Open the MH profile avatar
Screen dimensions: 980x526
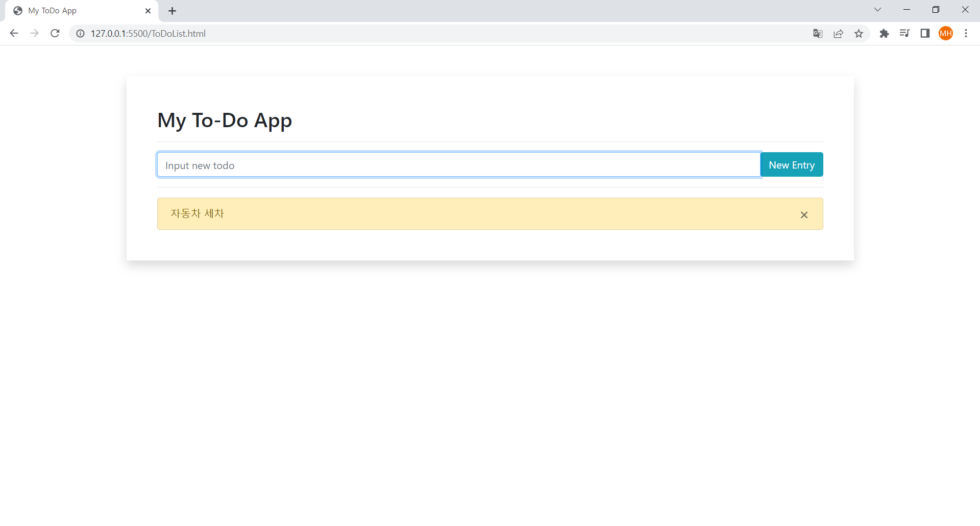click(946, 33)
